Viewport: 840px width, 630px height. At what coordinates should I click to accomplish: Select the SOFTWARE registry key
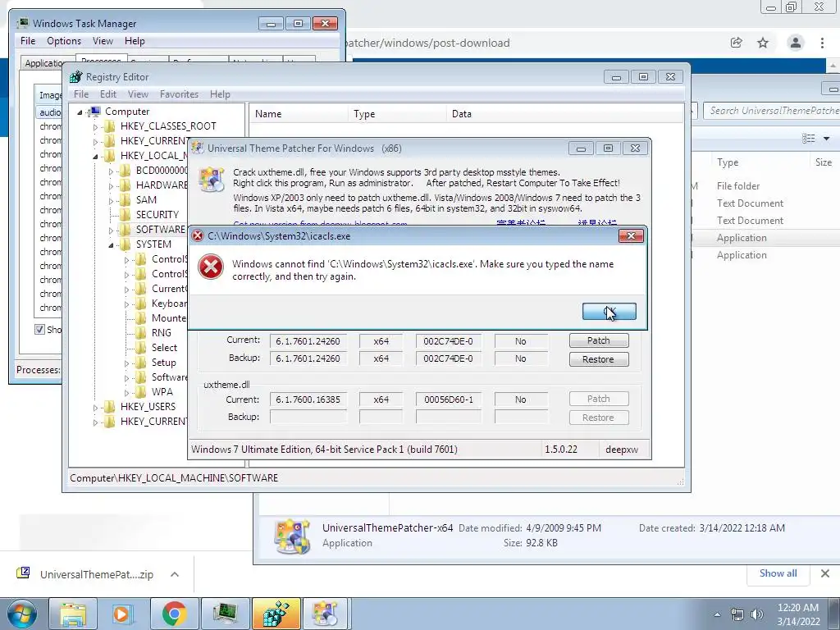tap(160, 230)
